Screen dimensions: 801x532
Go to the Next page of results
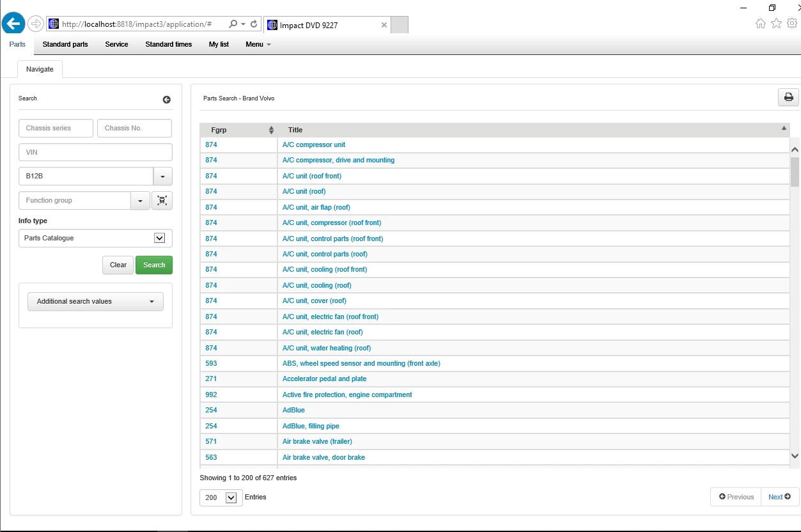click(x=780, y=497)
